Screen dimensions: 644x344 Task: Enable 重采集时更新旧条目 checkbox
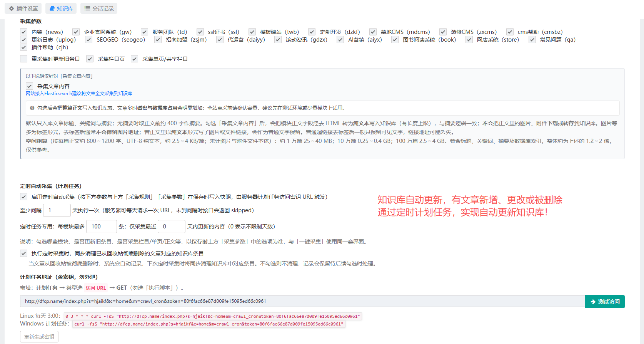(x=24, y=59)
